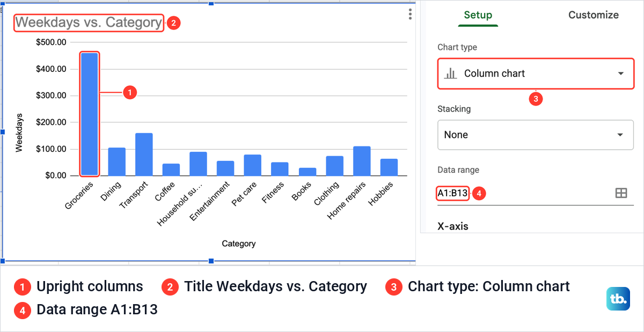Click the Entertainment column bar
The image size is (644, 332).
tap(225, 168)
